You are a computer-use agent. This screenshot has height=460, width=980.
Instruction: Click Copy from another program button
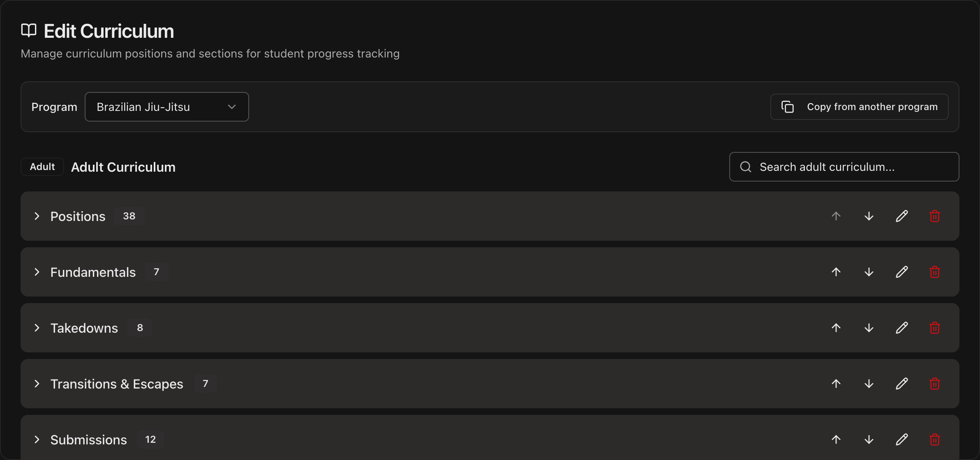859,107
